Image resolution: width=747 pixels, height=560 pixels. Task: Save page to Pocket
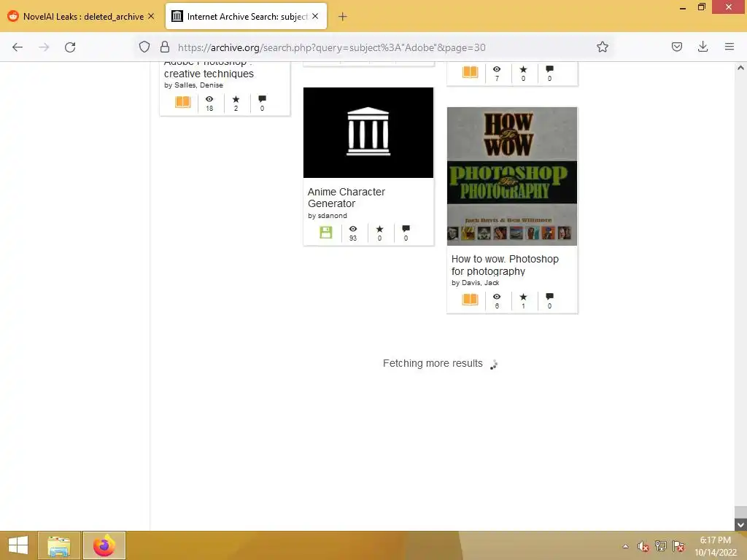point(676,47)
